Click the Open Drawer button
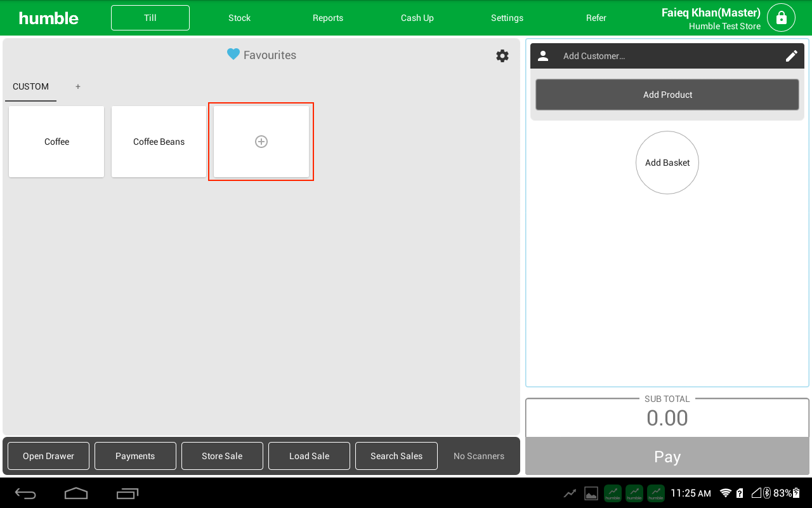812x508 pixels. 48,456
